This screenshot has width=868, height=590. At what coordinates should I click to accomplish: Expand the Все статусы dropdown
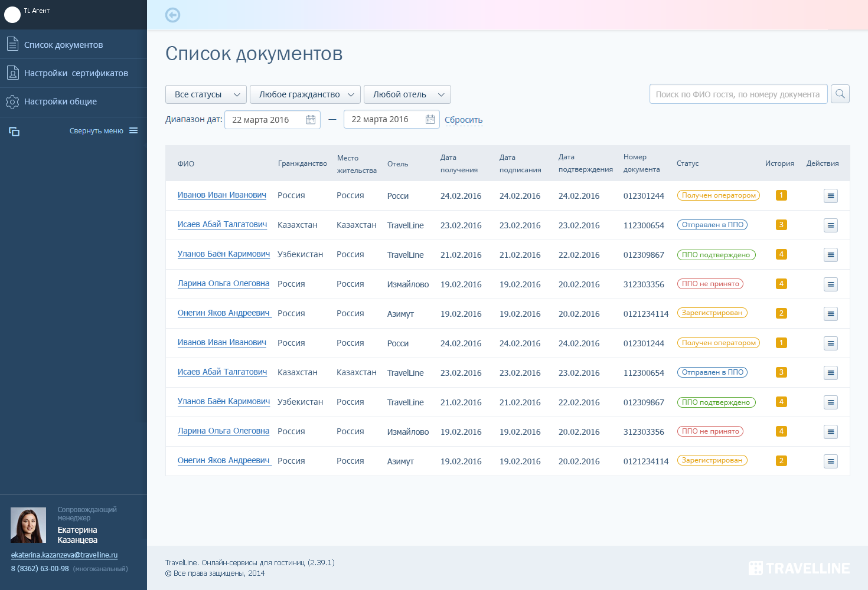206,94
